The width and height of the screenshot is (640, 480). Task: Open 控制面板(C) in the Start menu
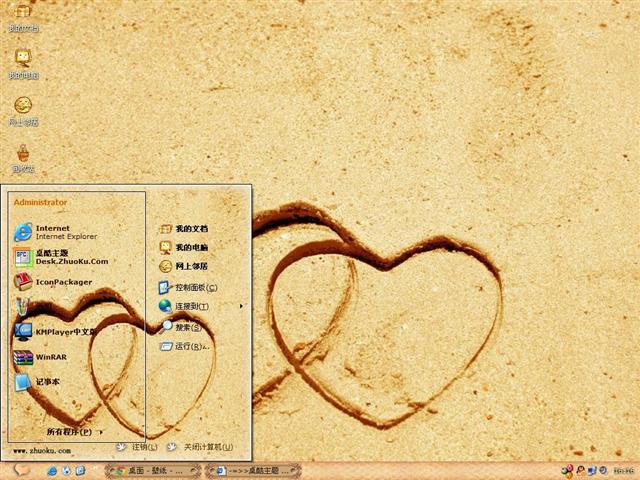tap(195, 287)
